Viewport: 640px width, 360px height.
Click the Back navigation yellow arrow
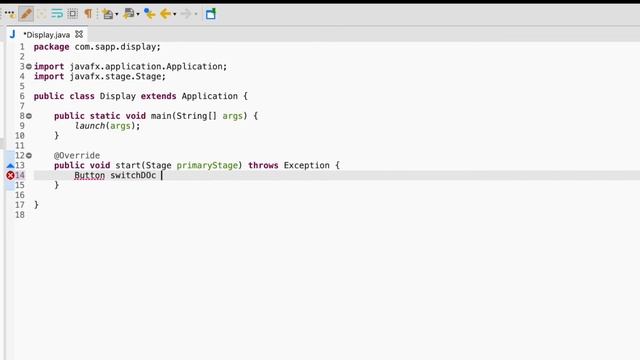165,14
